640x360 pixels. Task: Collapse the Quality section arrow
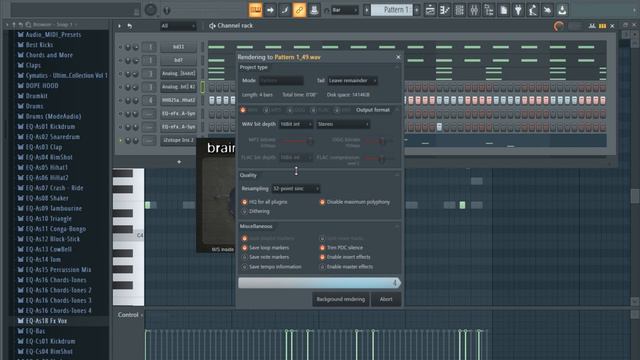397,175
